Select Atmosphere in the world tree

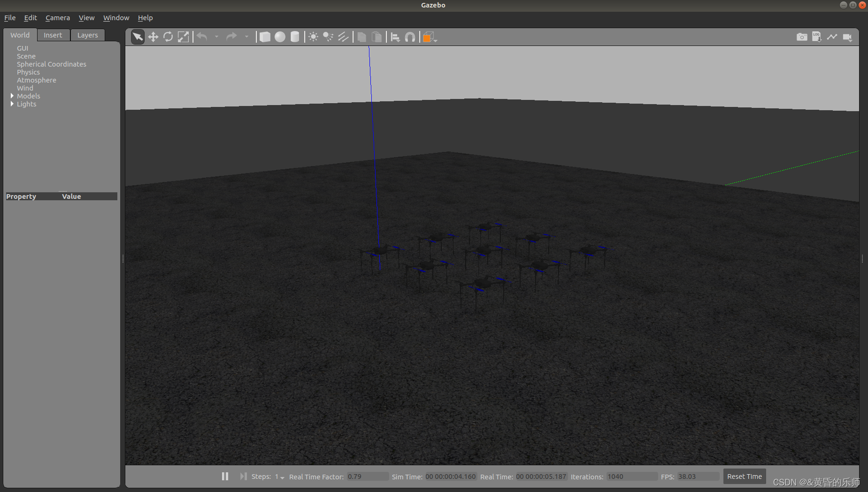(x=37, y=80)
